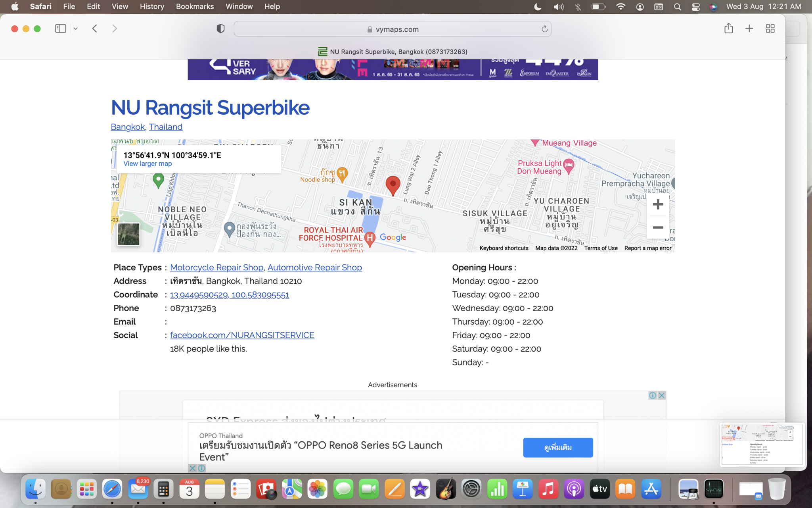Click Report a map error

pyautogui.click(x=648, y=248)
